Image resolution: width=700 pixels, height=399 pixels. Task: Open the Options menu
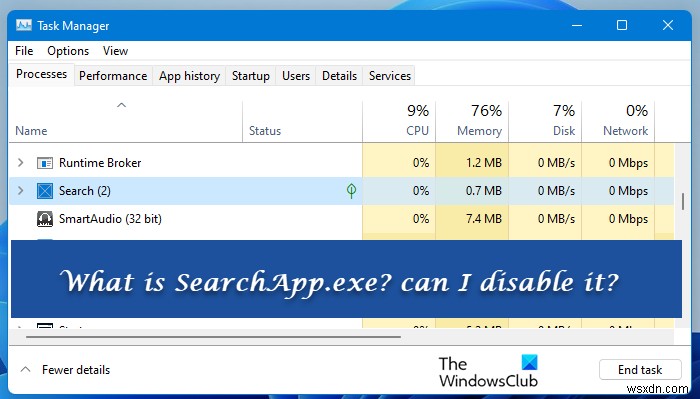pyautogui.click(x=68, y=51)
